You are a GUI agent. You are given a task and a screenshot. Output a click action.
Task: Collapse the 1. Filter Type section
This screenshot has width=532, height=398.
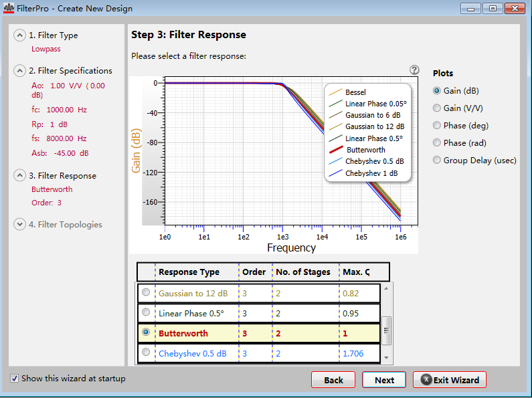click(19, 35)
